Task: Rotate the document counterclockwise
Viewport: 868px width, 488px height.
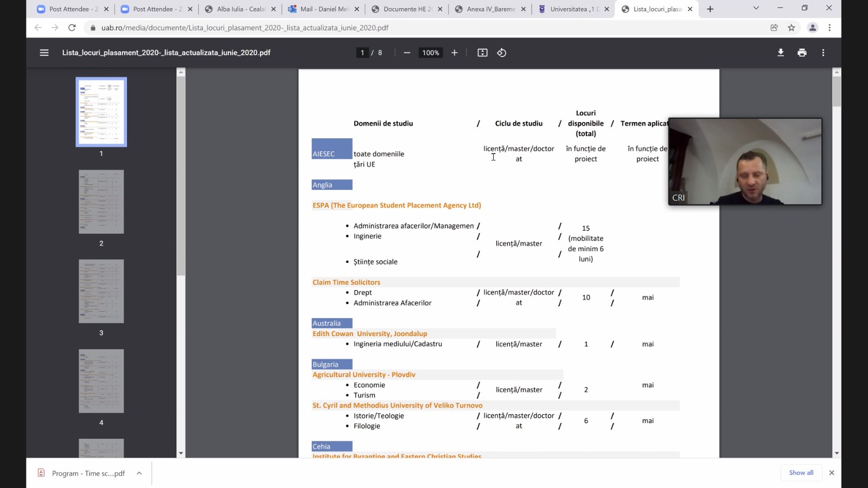Action: (x=502, y=53)
